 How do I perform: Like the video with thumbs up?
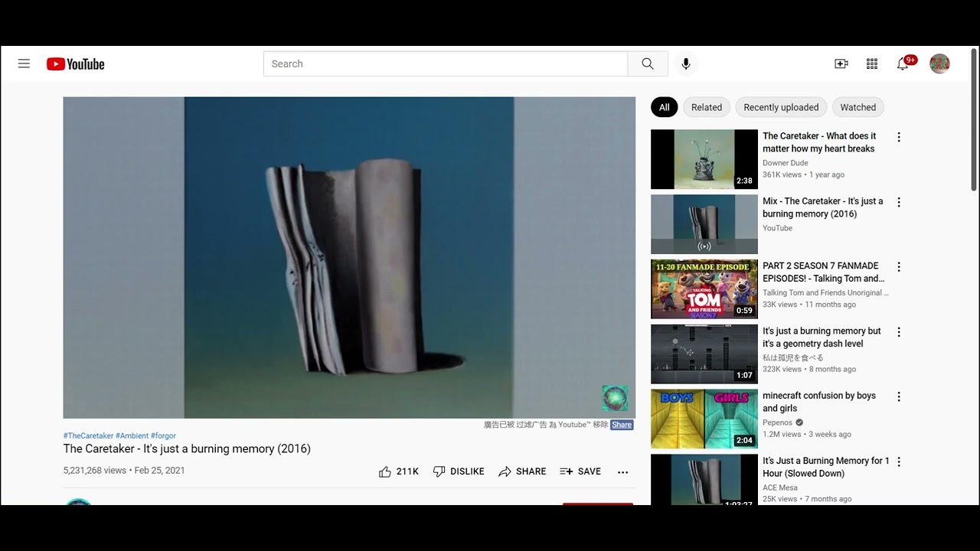(399, 471)
